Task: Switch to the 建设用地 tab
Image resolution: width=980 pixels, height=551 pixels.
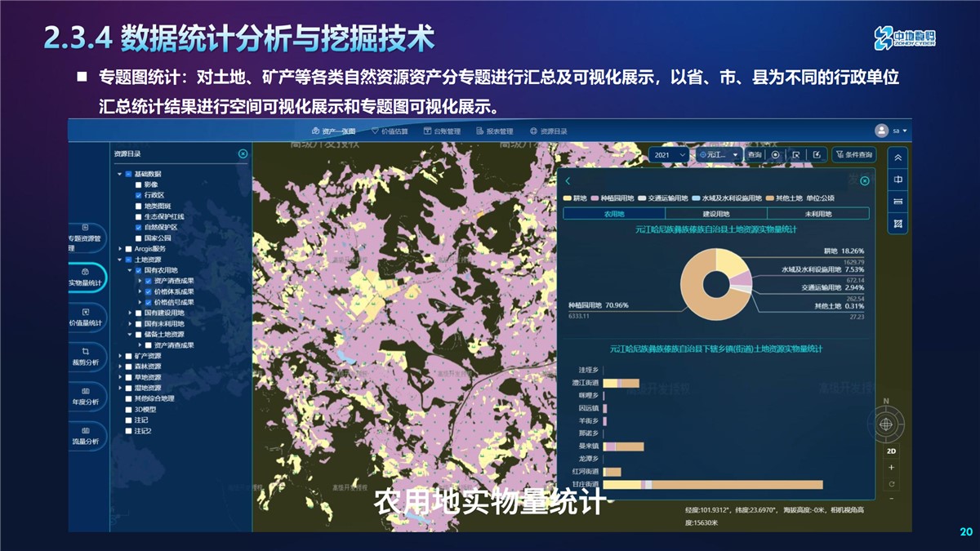Action: [716, 214]
